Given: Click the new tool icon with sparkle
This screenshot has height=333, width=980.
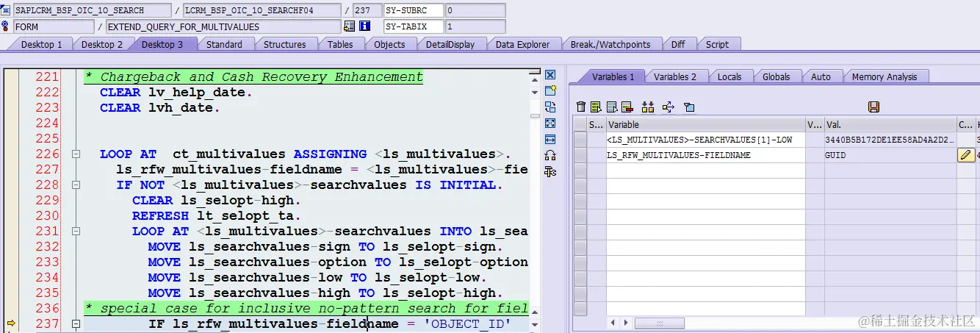Looking at the screenshot, I should point(550,91).
